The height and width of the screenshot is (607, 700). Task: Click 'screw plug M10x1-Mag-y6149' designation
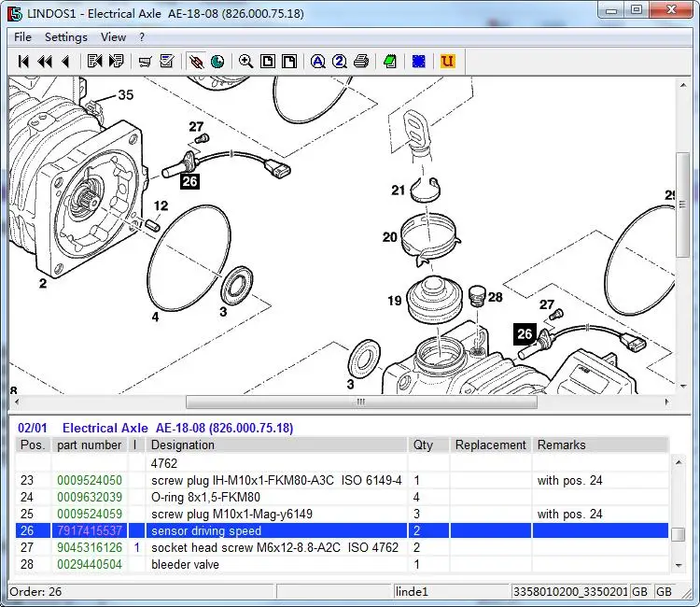point(231,515)
